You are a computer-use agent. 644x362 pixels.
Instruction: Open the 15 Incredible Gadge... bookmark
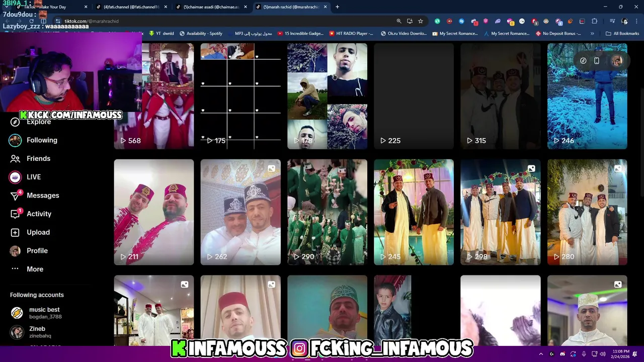(300, 33)
